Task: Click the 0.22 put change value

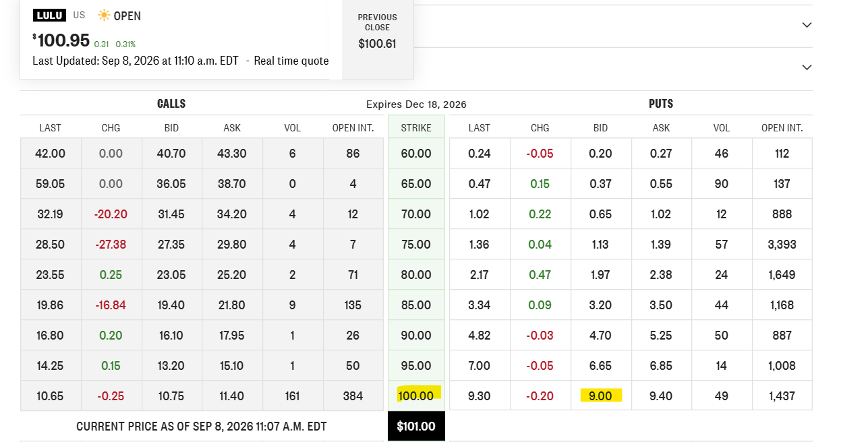Action: [x=540, y=214]
